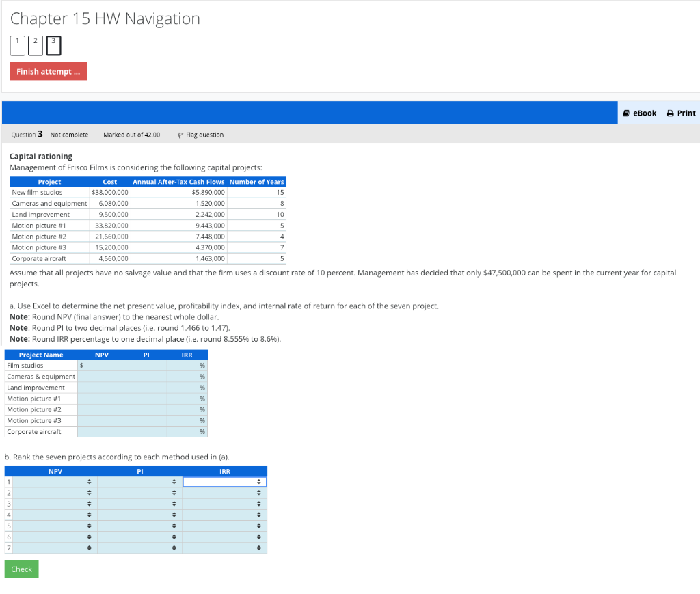Submit answers with Check button
The image size is (700, 594).
click(21, 569)
